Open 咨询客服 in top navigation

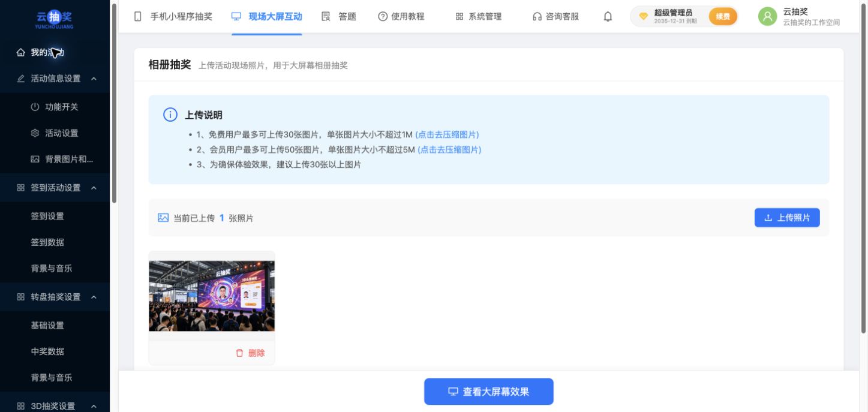[555, 17]
